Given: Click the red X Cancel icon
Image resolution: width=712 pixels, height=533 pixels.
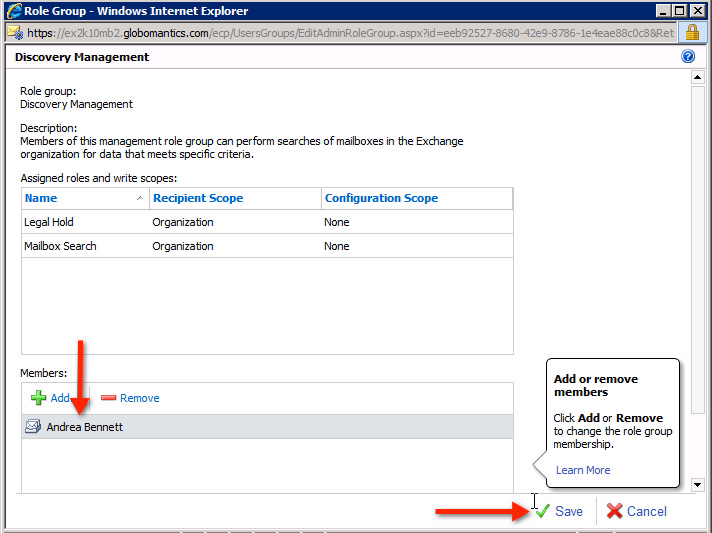Looking at the screenshot, I should click(x=614, y=511).
